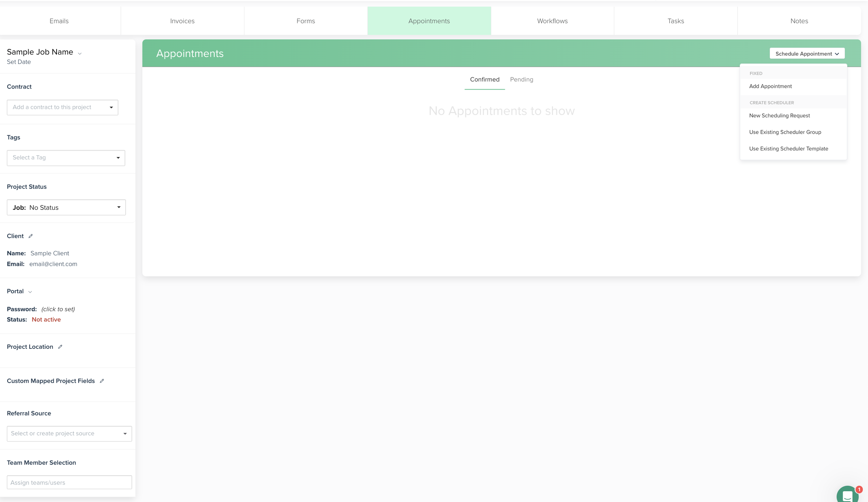Open the Select a Tag dropdown
The image size is (868, 502).
(66, 158)
